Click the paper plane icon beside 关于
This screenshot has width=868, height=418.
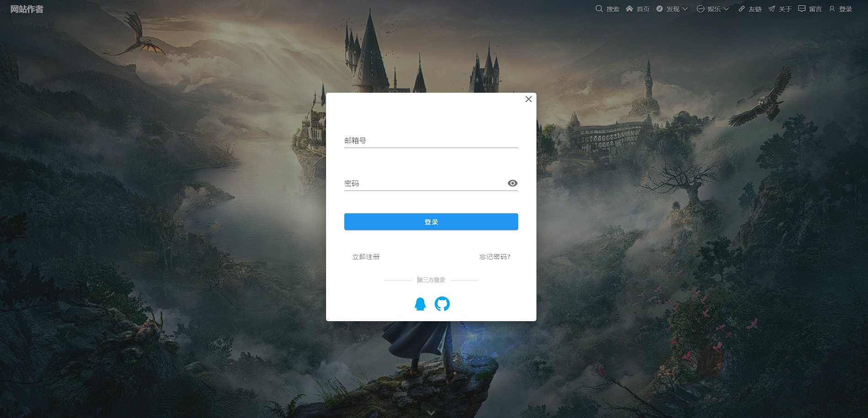coord(772,9)
